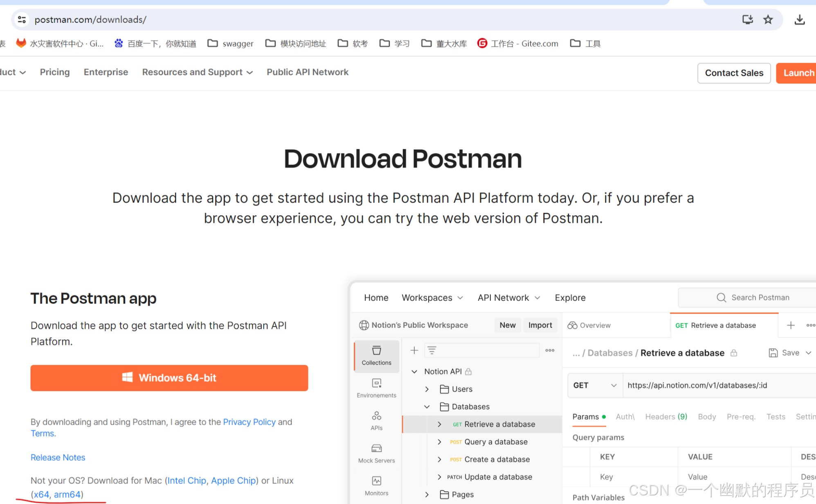Collapse the Databases folder
This screenshot has width=816, height=504.
point(427,407)
